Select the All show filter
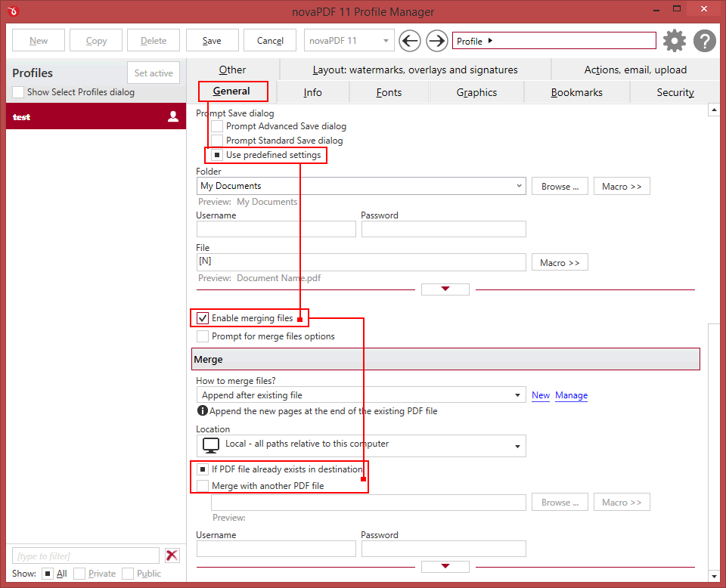Screen dimensions: 726x588 click(x=47, y=574)
